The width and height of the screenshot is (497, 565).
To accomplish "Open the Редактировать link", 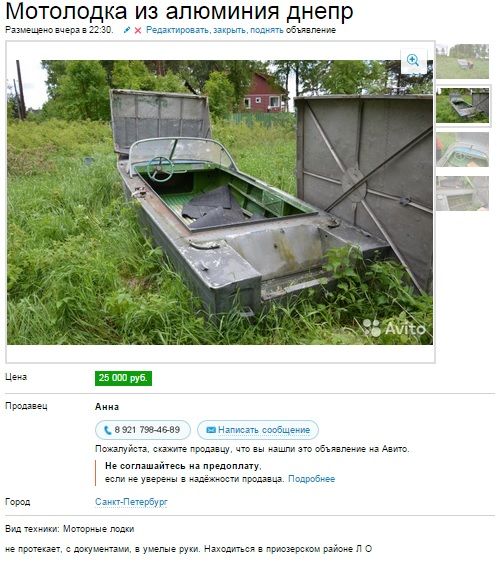I will pos(177,30).
